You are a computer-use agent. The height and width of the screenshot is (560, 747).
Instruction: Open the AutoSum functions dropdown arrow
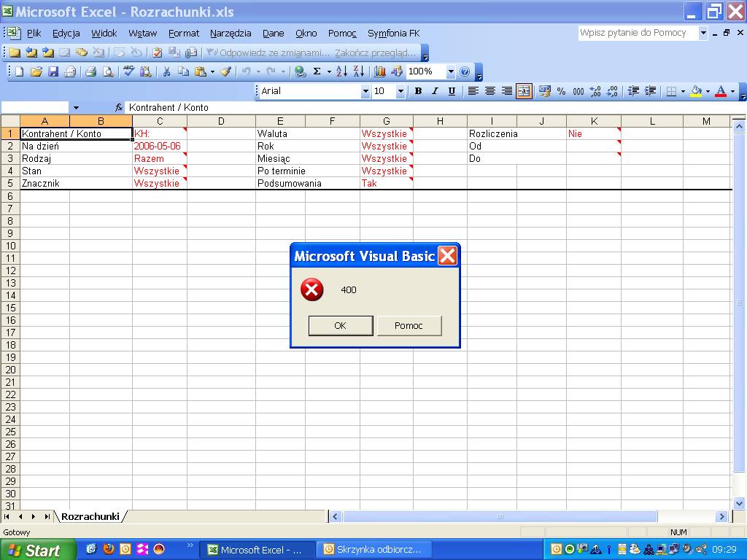tap(329, 72)
